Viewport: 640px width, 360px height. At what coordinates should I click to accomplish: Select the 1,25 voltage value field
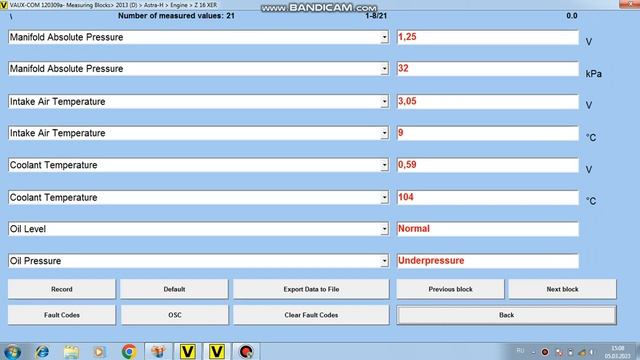[x=488, y=37]
